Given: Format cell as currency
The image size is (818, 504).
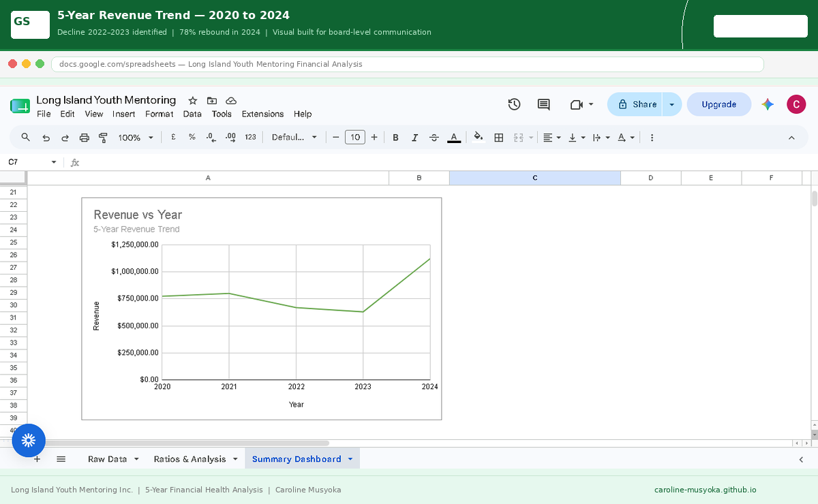Looking at the screenshot, I should coord(173,137).
